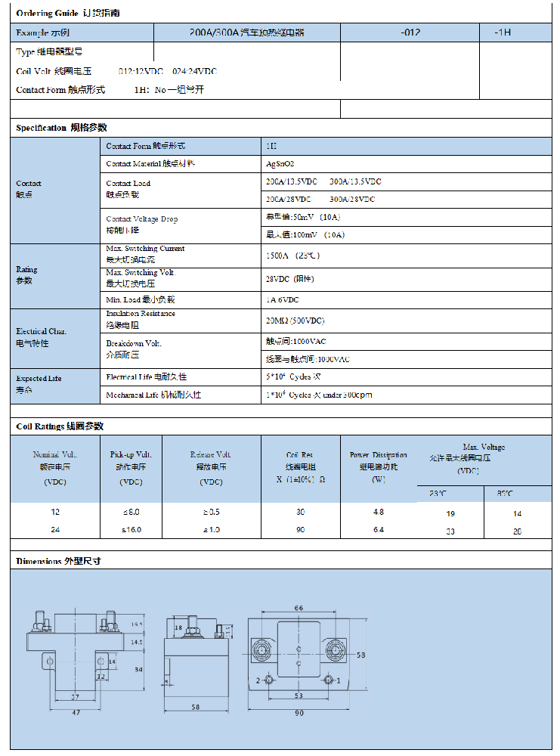560x756 pixels.
Task: Click the 'Rating' category cell
Action: 55,276
